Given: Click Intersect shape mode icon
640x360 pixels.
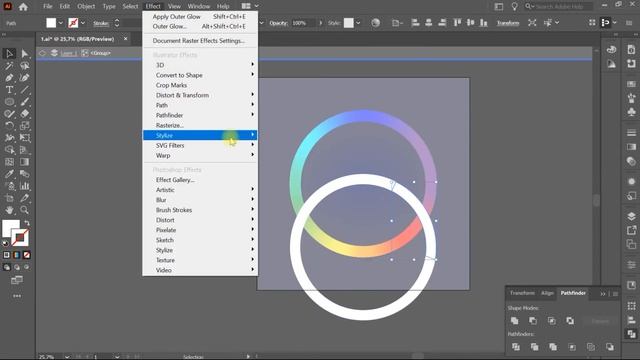Looking at the screenshot, I should coord(552,321).
